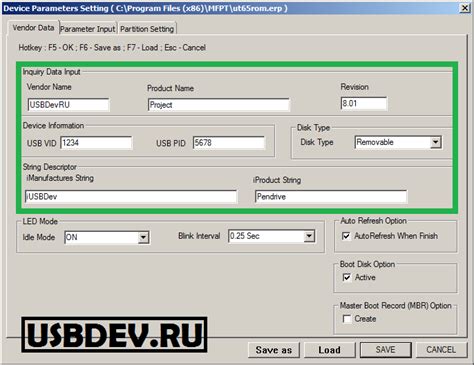Uncheck the Boot Disk Active checkbox

347,277
